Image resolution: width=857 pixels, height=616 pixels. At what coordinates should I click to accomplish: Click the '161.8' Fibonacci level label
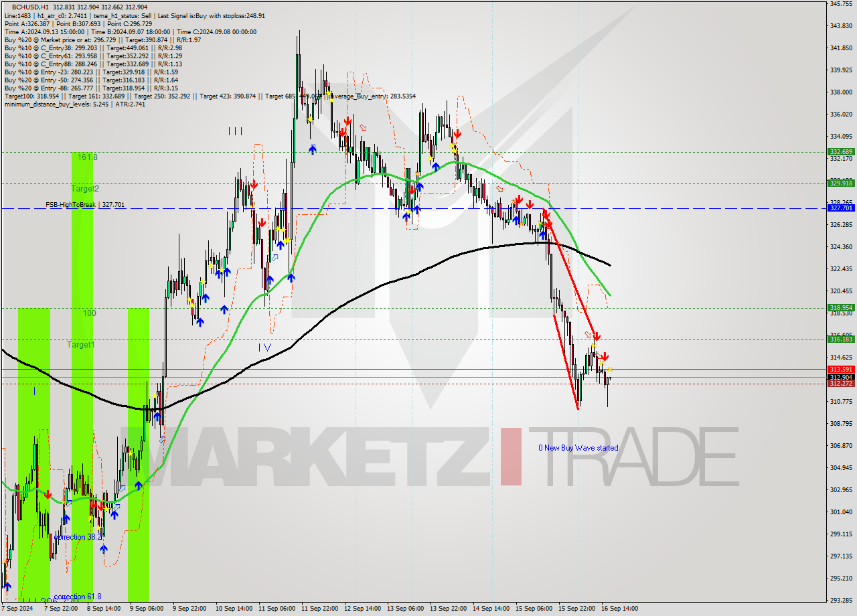pyautogui.click(x=88, y=157)
